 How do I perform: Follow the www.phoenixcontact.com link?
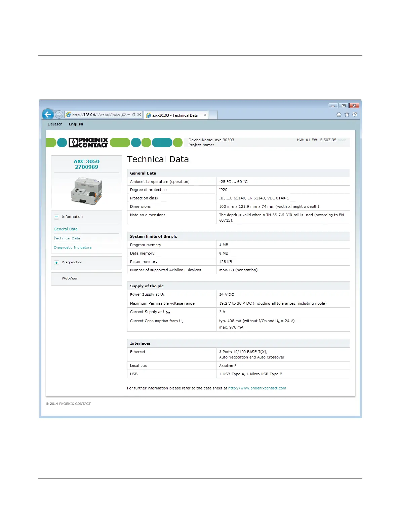(257, 388)
